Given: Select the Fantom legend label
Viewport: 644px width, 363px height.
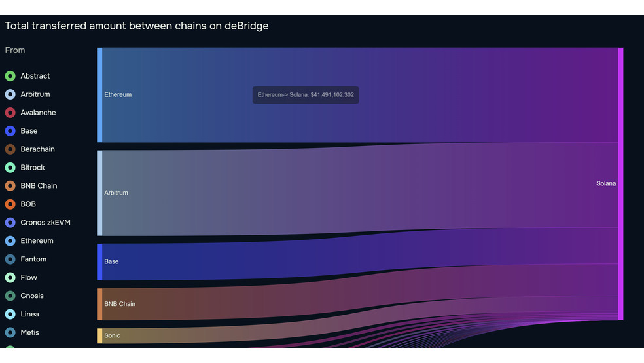Looking at the screenshot, I should click(x=33, y=259).
